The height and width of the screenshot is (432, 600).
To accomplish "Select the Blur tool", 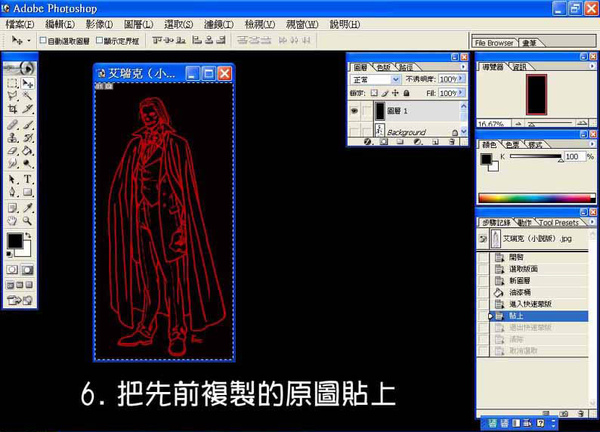I will click(12, 164).
